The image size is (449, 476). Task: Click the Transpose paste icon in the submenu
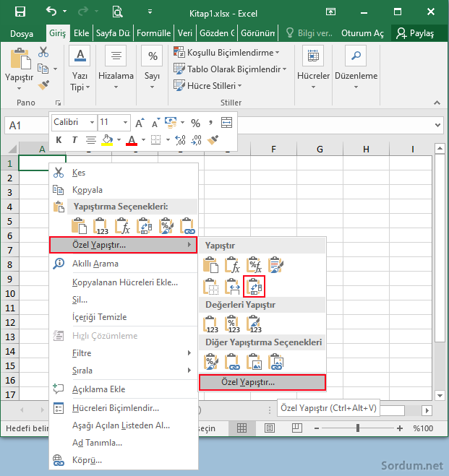click(255, 286)
